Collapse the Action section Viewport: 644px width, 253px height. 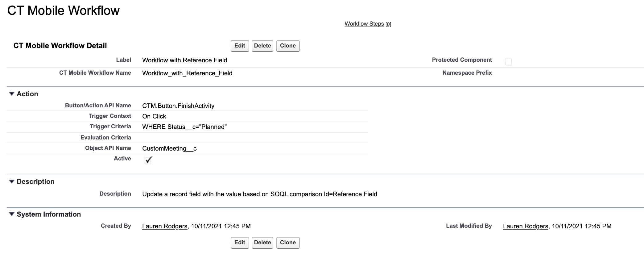(x=11, y=93)
